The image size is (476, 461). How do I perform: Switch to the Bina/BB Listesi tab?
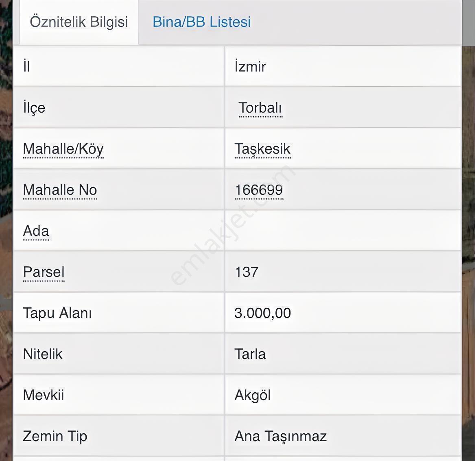click(x=201, y=22)
